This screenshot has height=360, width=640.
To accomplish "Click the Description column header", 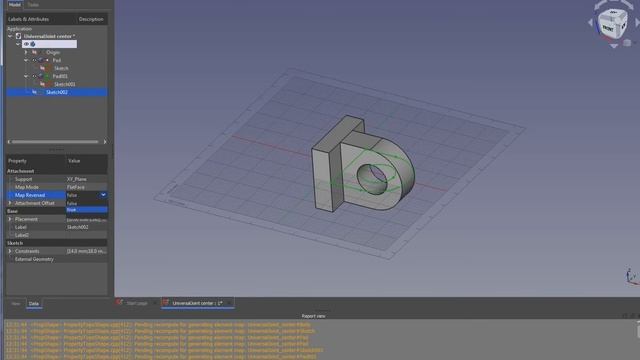I will click(92, 19).
